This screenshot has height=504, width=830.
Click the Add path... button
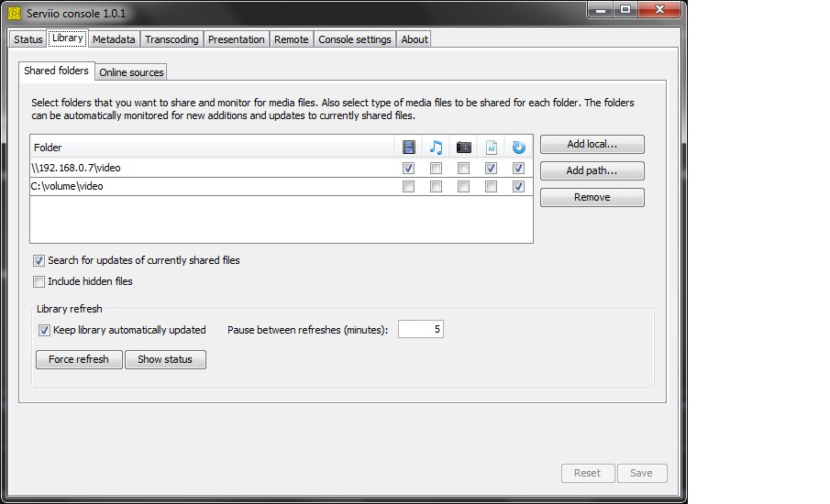tap(592, 170)
